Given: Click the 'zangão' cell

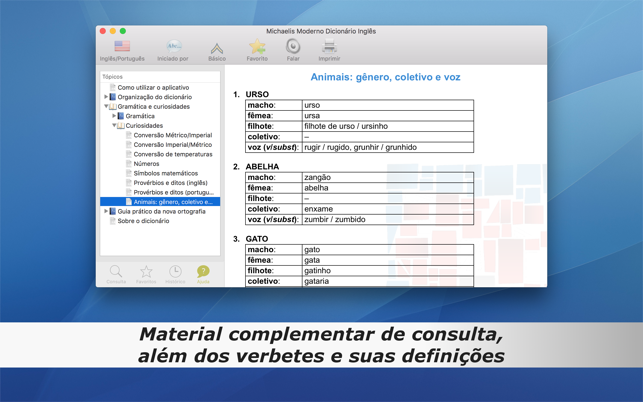Looking at the screenshot, I should click(388, 177).
